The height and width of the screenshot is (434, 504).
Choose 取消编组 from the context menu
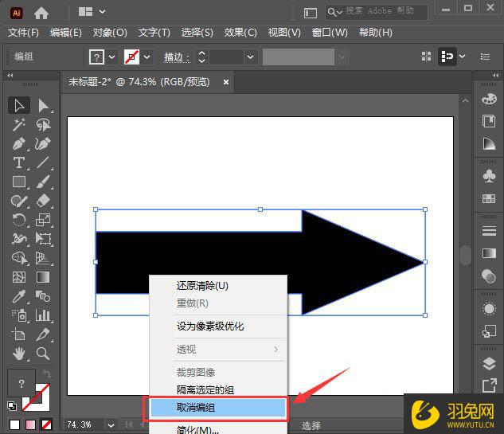(x=218, y=408)
